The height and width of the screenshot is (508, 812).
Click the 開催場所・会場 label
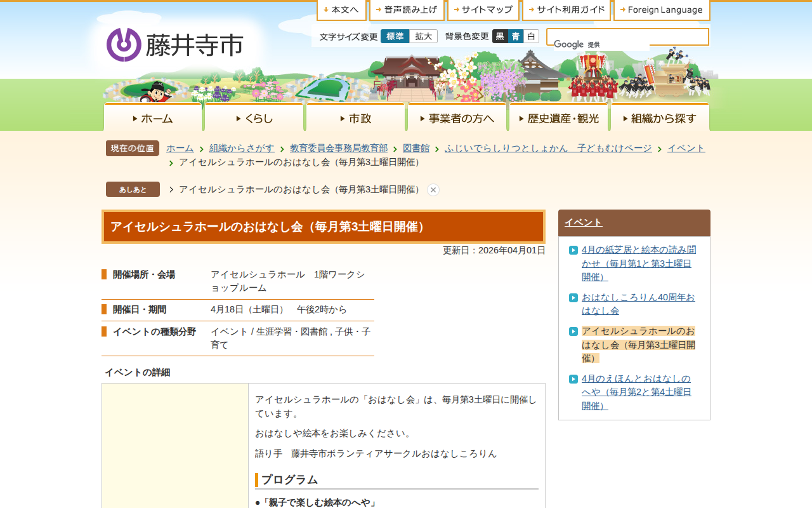(144, 274)
